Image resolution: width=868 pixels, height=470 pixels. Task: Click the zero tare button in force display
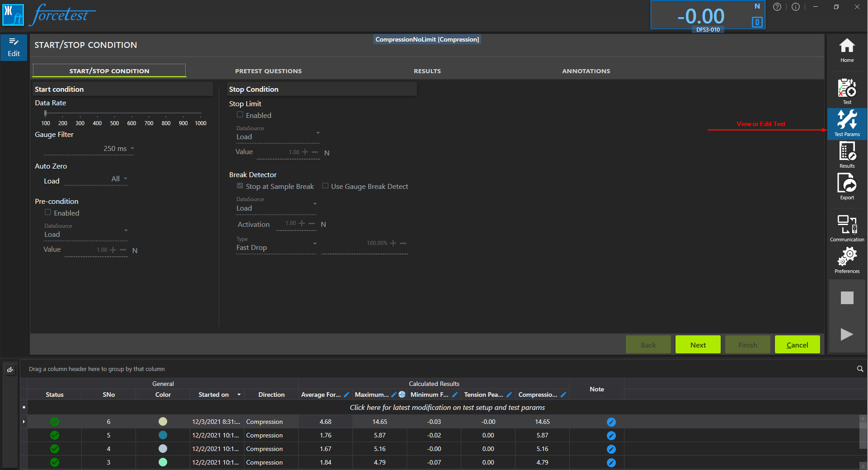[x=757, y=22]
